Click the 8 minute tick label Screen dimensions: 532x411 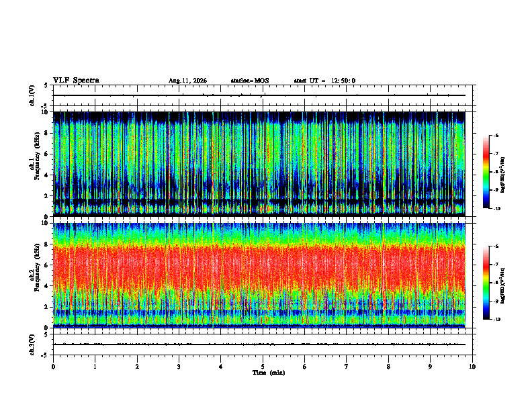388,367
